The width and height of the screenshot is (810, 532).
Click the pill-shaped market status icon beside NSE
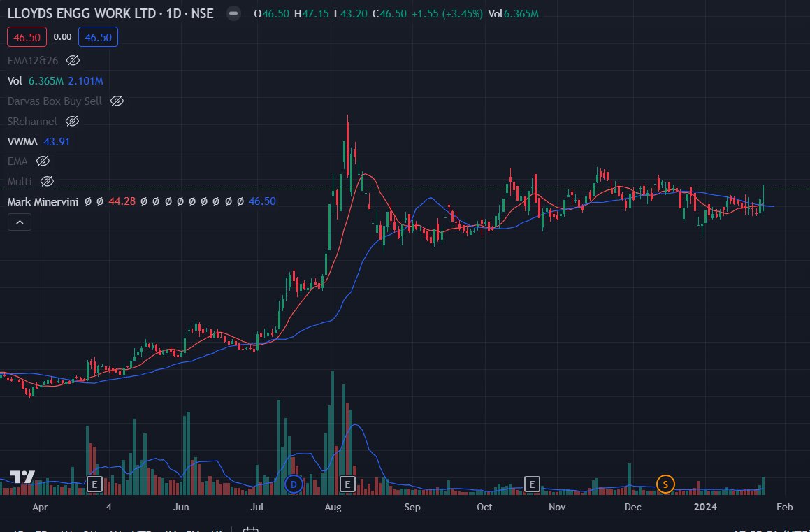click(233, 13)
